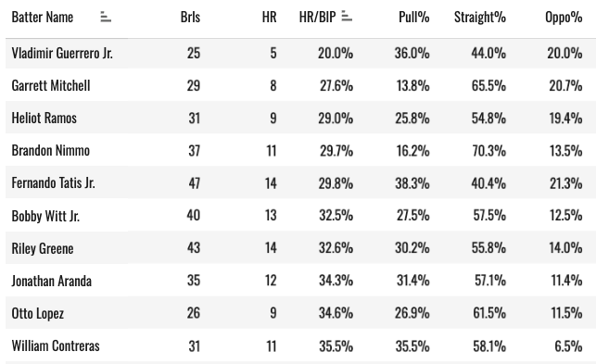Open Fernando Tatis Jr. entry

(x=53, y=183)
